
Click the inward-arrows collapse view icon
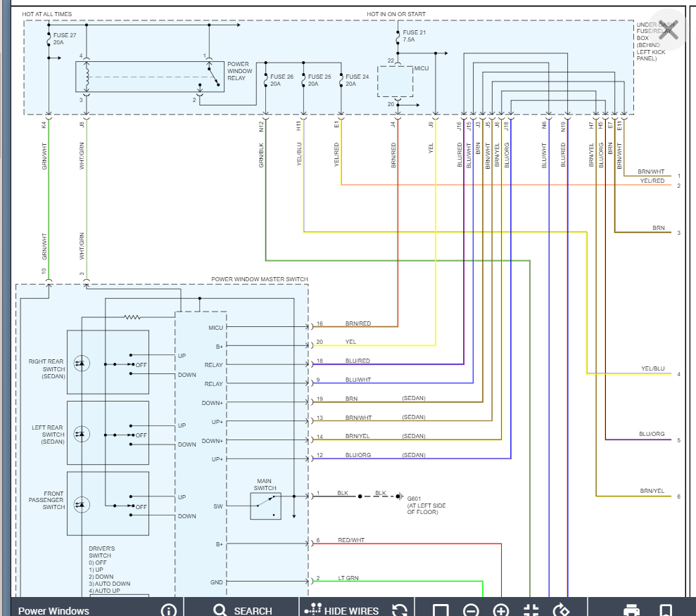point(531,610)
